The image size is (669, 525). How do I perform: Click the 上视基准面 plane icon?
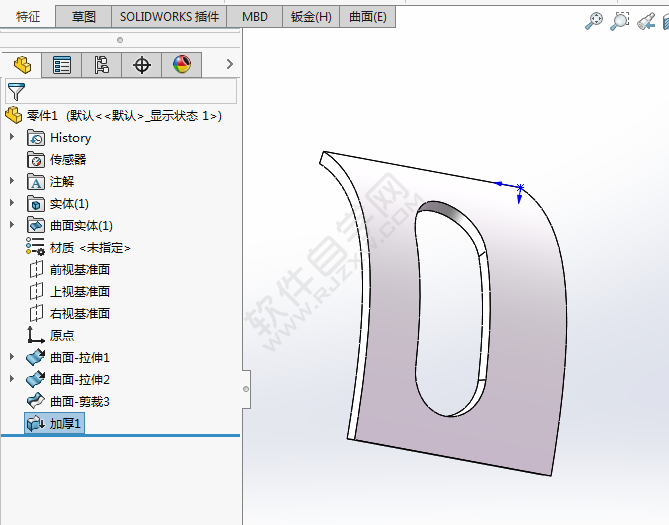click(36, 291)
